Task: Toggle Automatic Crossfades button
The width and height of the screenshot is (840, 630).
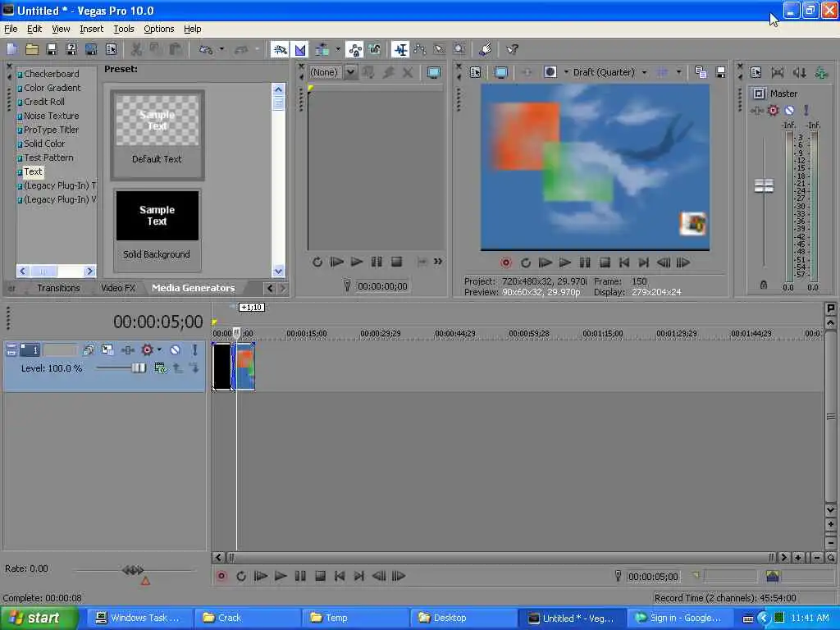Action: [300, 49]
